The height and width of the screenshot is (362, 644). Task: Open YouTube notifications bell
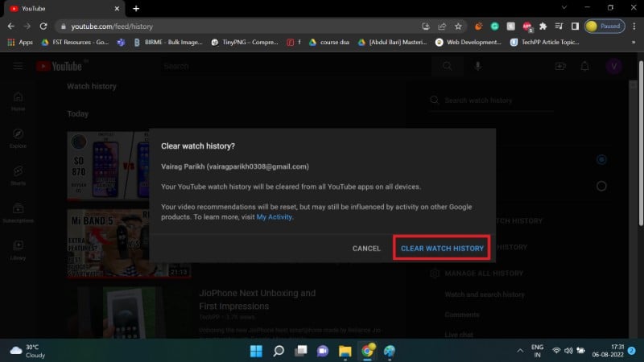tap(585, 66)
